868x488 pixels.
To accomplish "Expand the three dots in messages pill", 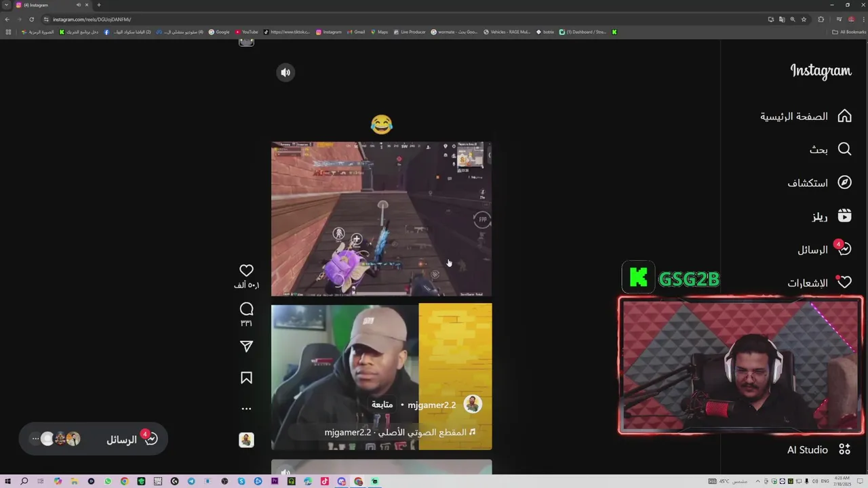I will tap(35, 439).
